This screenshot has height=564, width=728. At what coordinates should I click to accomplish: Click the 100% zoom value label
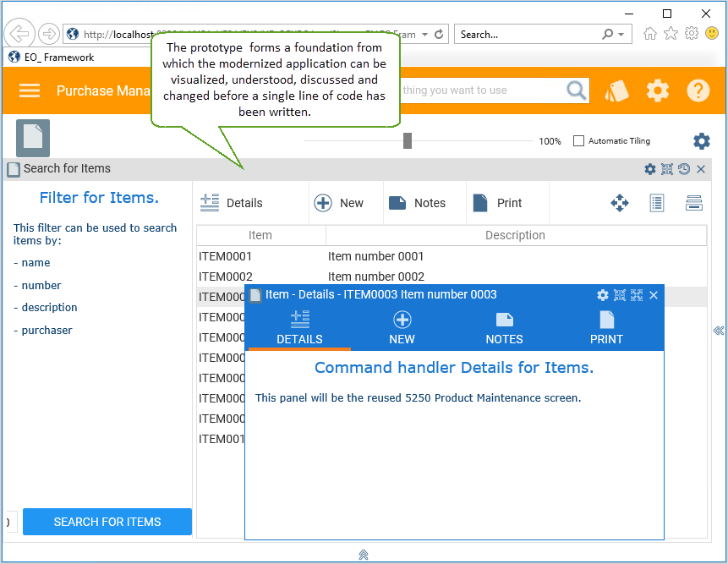click(550, 141)
